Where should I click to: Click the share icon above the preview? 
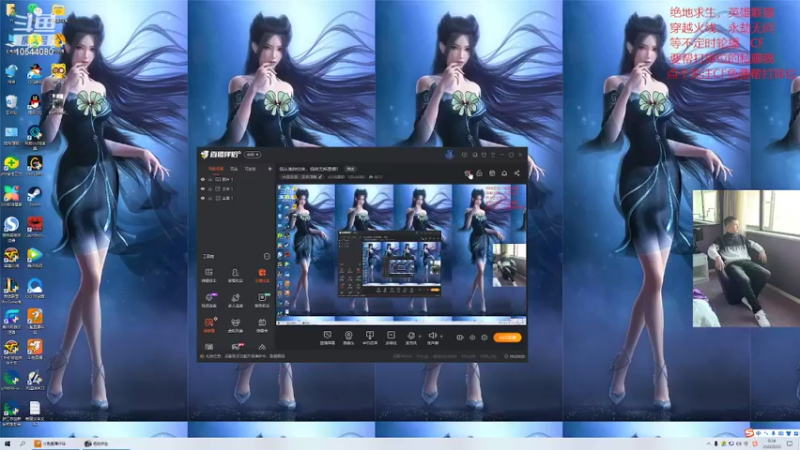(x=517, y=173)
